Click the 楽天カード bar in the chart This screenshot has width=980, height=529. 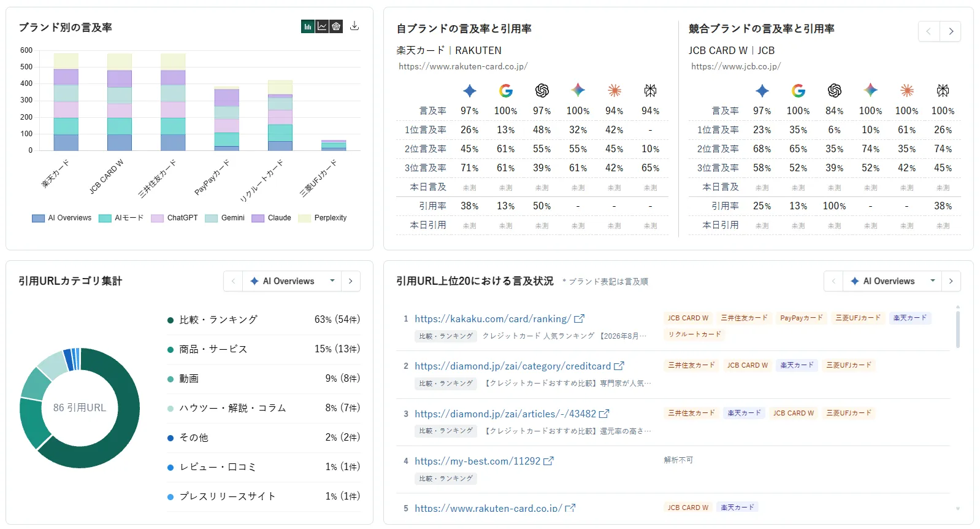pyautogui.click(x=66, y=102)
